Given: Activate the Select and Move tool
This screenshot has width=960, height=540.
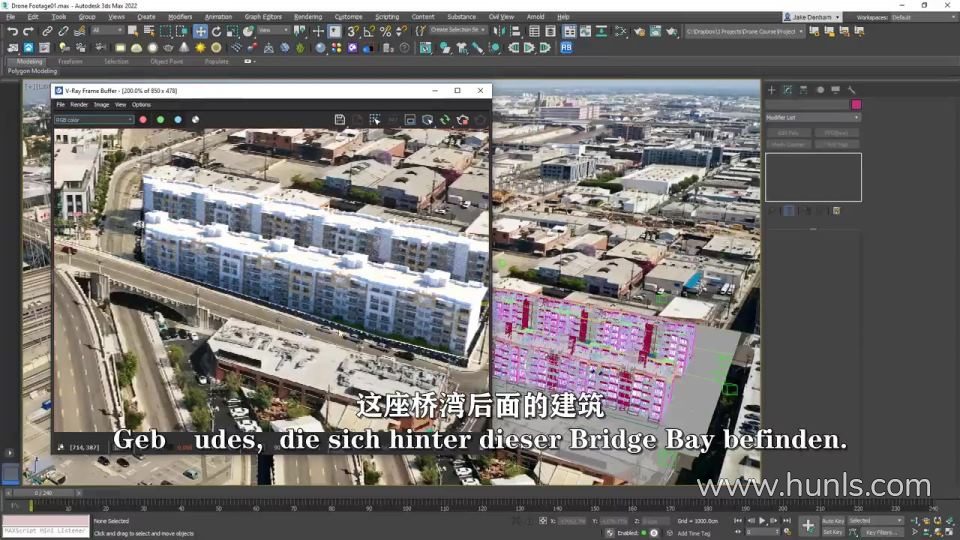Looking at the screenshot, I should click(x=200, y=31).
